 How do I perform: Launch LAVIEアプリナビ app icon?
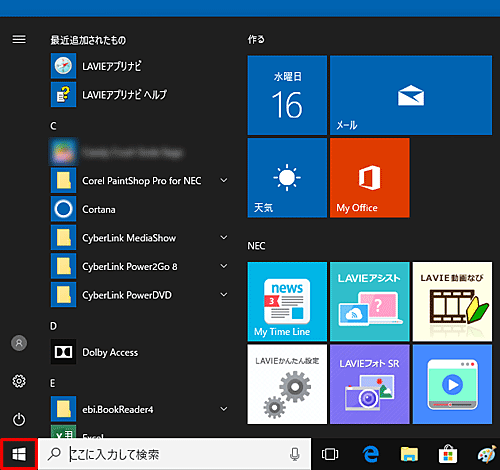pyautogui.click(x=63, y=66)
